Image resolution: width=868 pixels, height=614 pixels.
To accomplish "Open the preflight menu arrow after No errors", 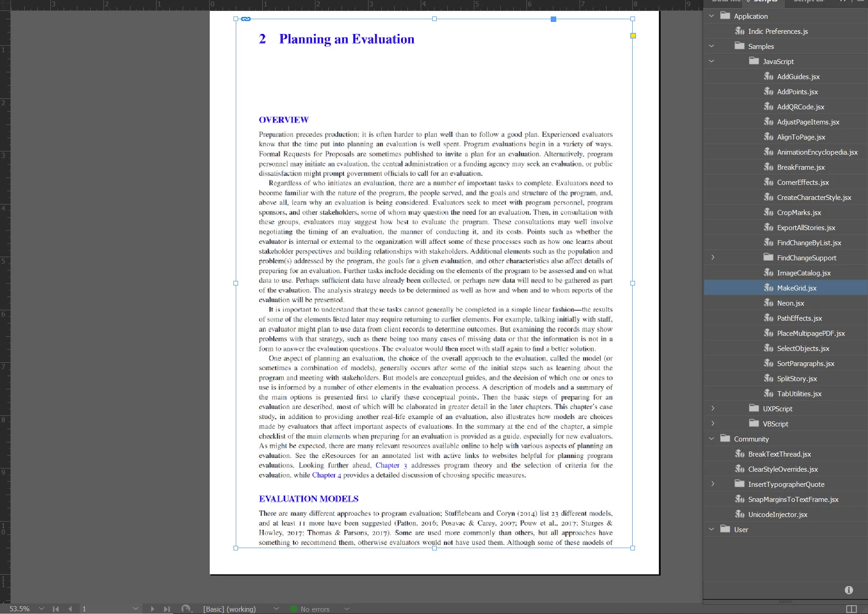I will click(x=347, y=609).
